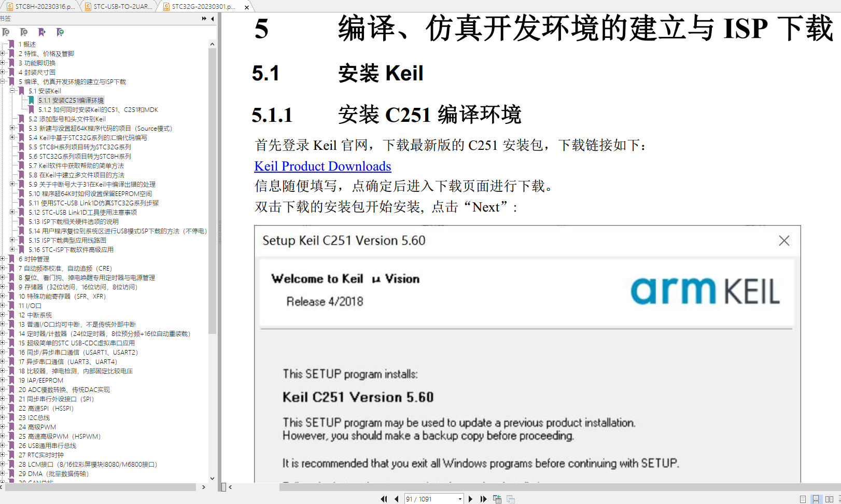
Task: Click bookmark icon beside 23 I2C总线
Action: click(11, 417)
